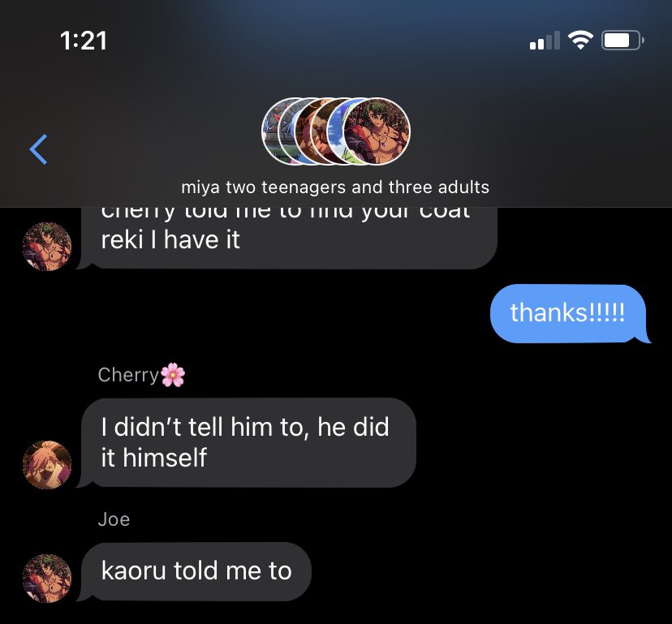Tap Joe's avatar beside 'reki I have it'

(47, 247)
